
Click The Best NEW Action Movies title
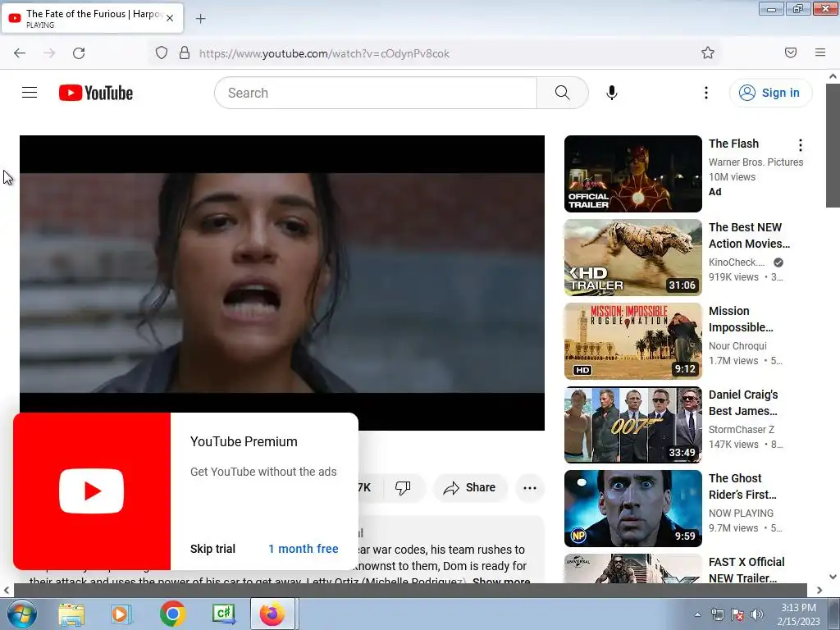(x=749, y=235)
